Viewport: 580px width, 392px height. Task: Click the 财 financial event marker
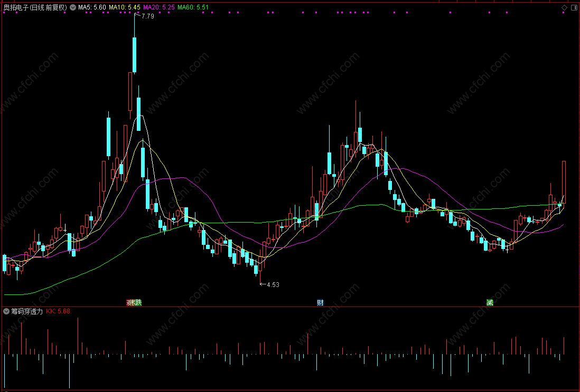[320, 303]
